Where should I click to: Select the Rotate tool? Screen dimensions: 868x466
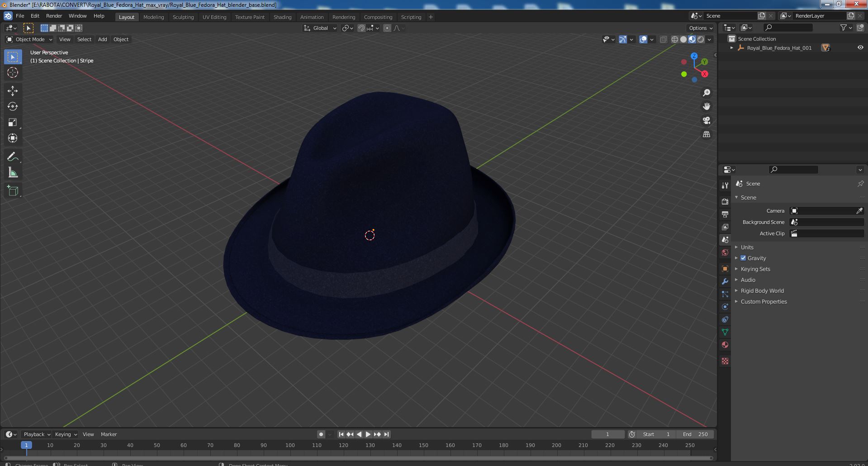pyautogui.click(x=13, y=106)
